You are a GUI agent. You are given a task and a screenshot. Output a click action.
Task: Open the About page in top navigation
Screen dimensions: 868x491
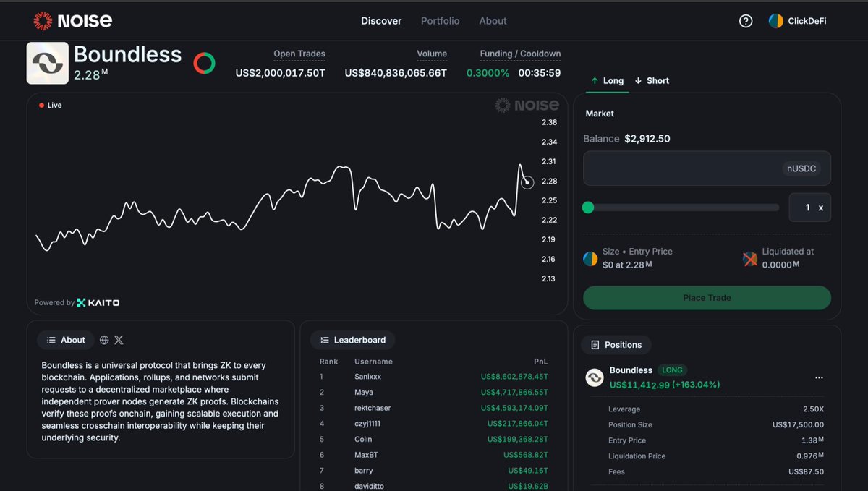click(493, 21)
